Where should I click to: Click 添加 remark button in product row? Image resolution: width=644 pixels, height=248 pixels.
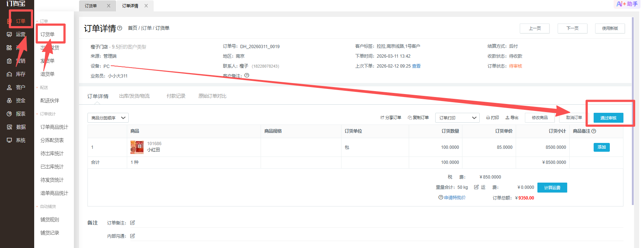click(602, 147)
